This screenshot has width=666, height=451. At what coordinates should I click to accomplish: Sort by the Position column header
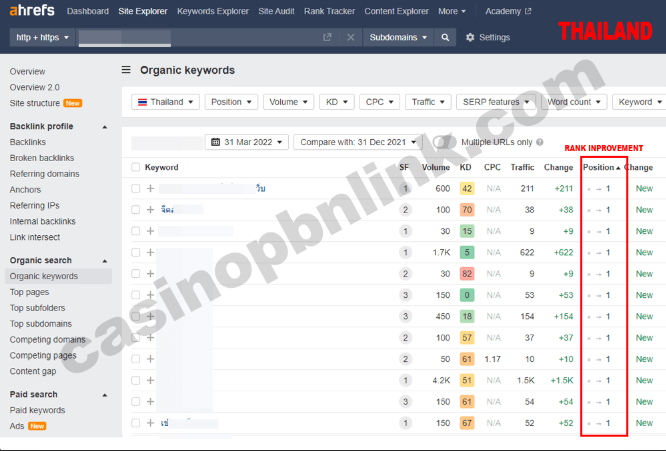(x=601, y=167)
